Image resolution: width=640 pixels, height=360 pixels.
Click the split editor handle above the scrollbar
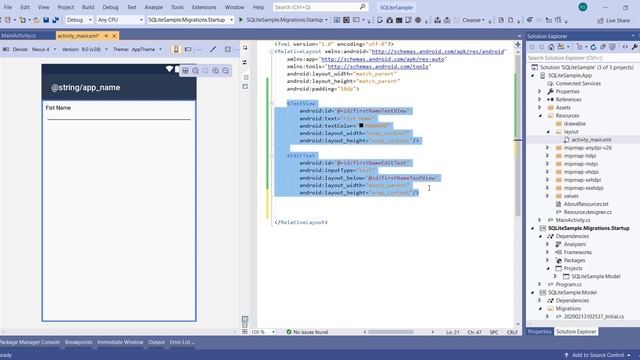(518, 44)
